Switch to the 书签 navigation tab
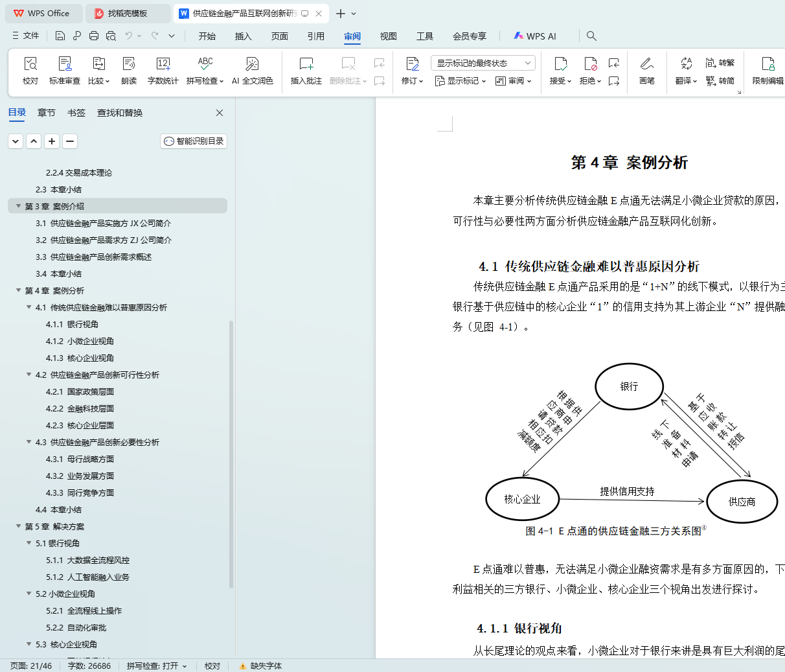This screenshot has width=785, height=672. [x=76, y=113]
